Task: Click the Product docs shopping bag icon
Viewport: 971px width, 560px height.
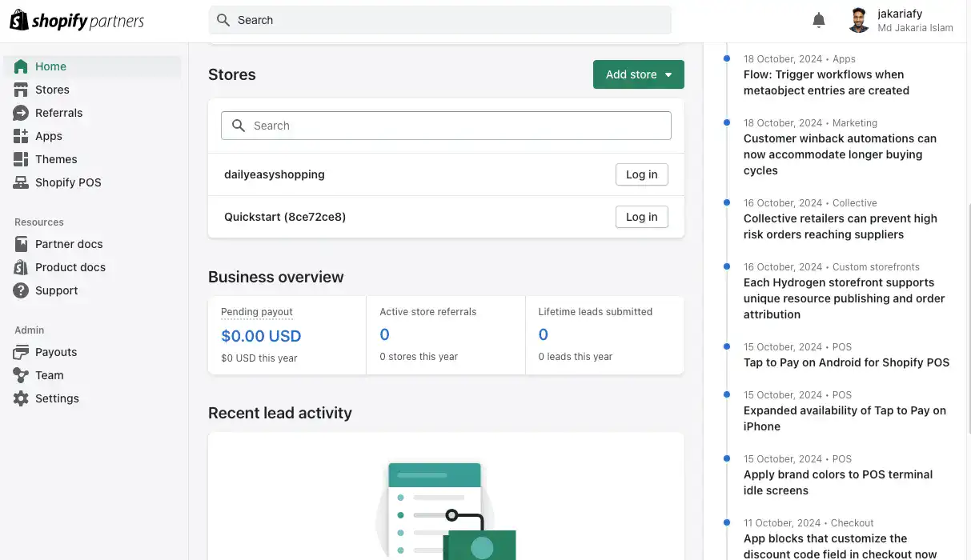Action: 21,267
